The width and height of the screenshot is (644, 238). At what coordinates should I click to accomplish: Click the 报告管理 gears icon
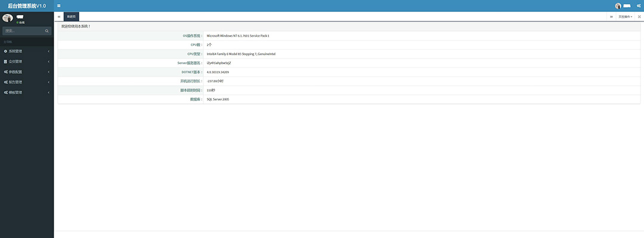[x=6, y=82]
